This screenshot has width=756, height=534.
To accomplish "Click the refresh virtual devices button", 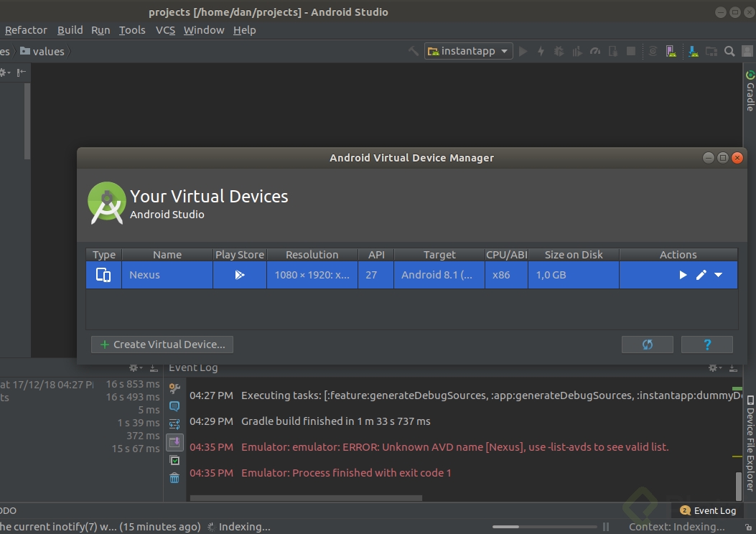I will point(648,345).
